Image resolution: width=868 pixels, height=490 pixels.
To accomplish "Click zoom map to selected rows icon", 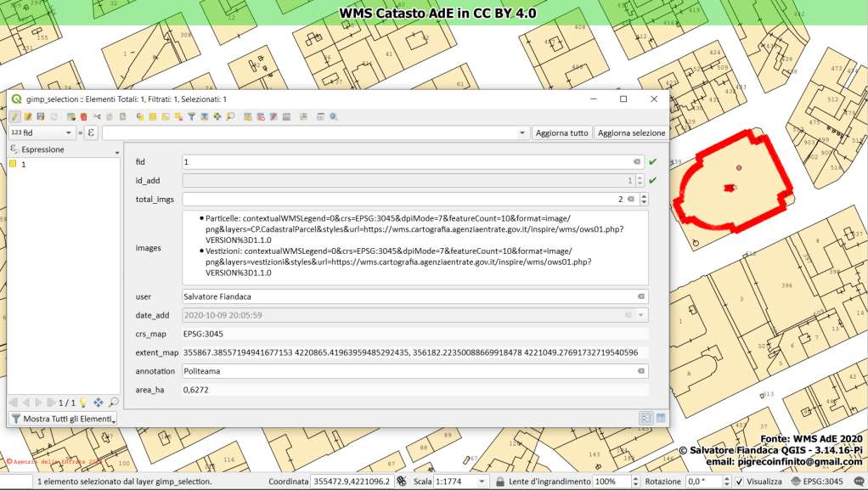I will coord(230,116).
